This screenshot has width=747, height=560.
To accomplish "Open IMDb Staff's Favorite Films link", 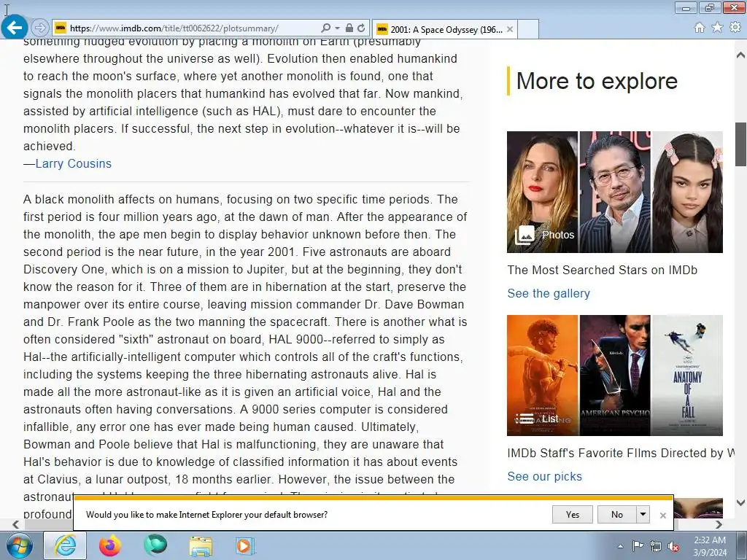I will pos(621,453).
